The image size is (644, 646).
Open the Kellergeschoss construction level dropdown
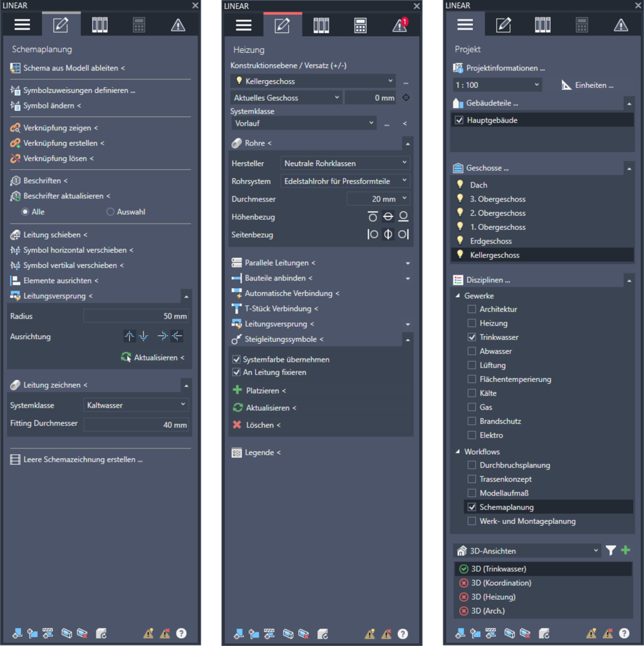tap(313, 81)
